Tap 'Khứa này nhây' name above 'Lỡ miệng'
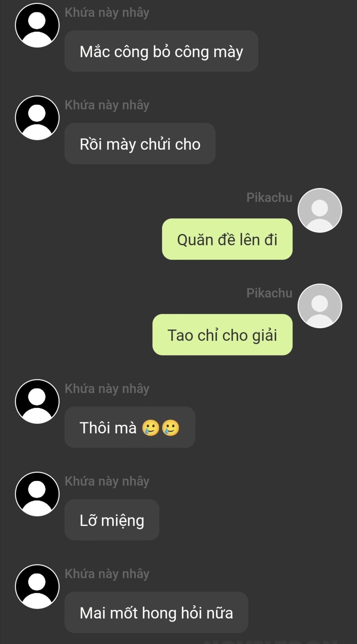The image size is (357, 644). tap(107, 481)
